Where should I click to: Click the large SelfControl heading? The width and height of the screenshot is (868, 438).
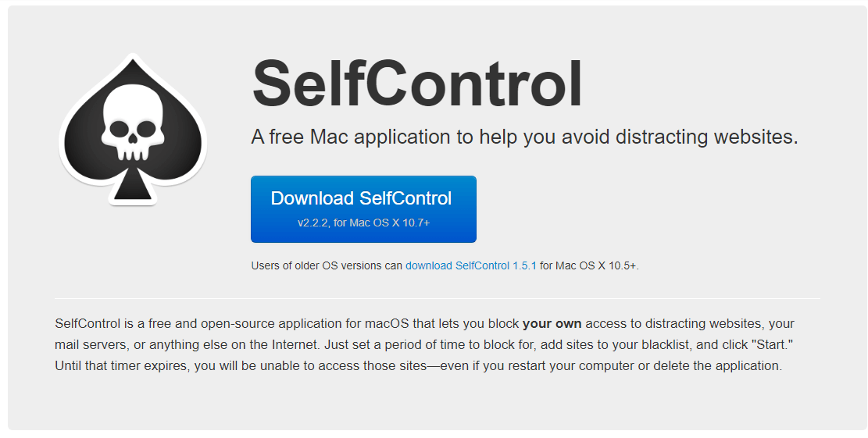tap(417, 84)
